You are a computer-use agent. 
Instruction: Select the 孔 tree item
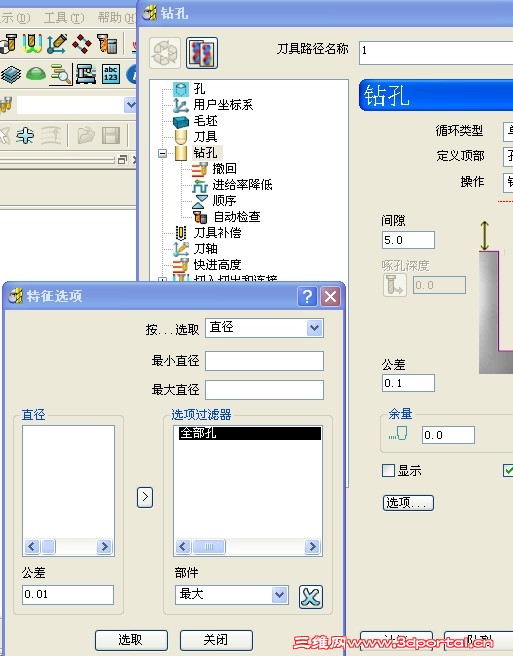(199, 89)
